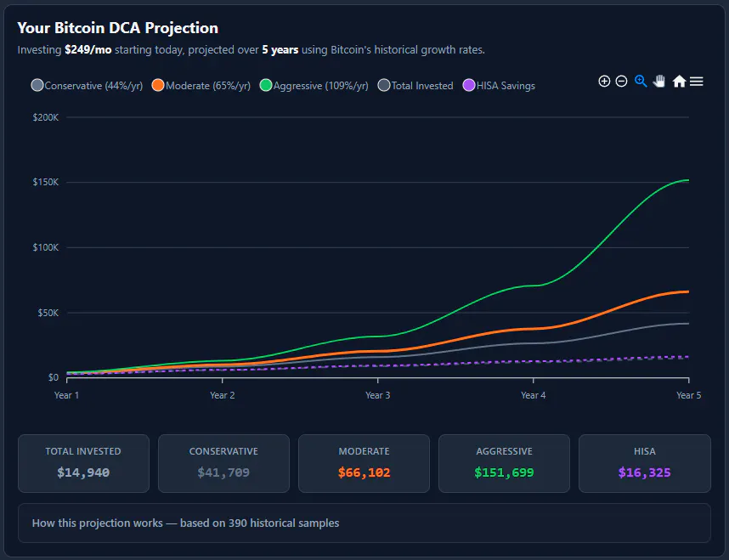This screenshot has height=560, width=729.
Task: Click the Year 3 axis label
Action: pyautogui.click(x=377, y=395)
